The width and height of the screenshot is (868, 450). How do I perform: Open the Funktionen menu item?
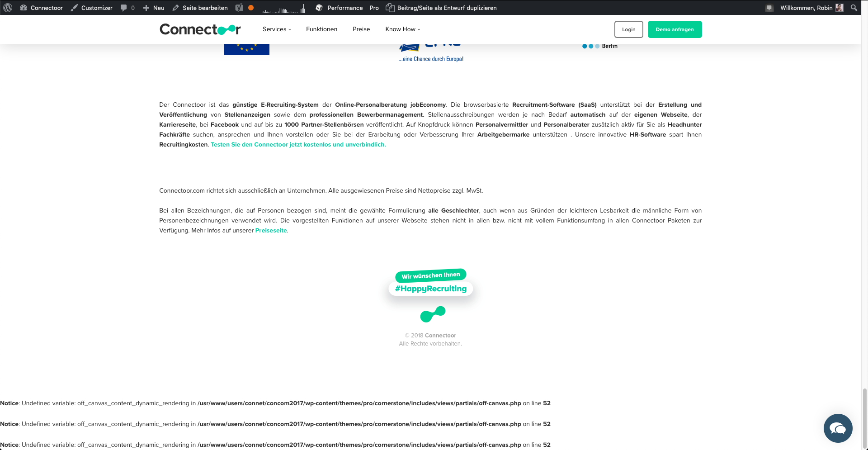(x=321, y=29)
